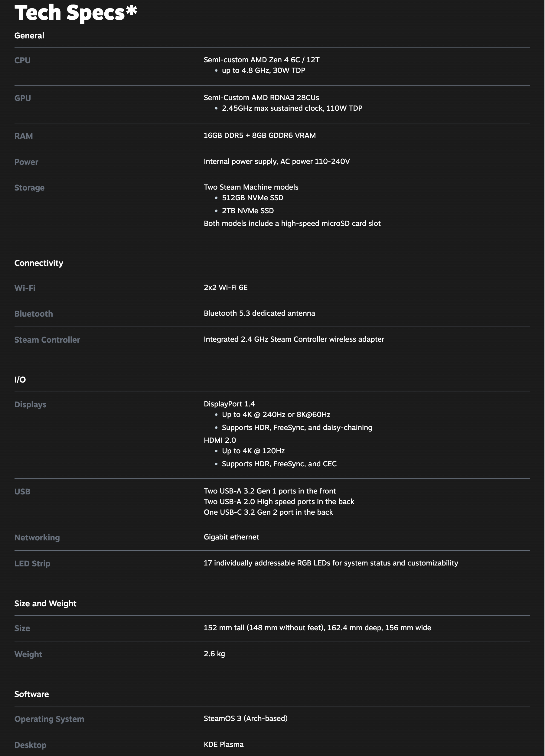Click the GPU row label
The width and height of the screenshot is (545, 756).
pyautogui.click(x=23, y=98)
